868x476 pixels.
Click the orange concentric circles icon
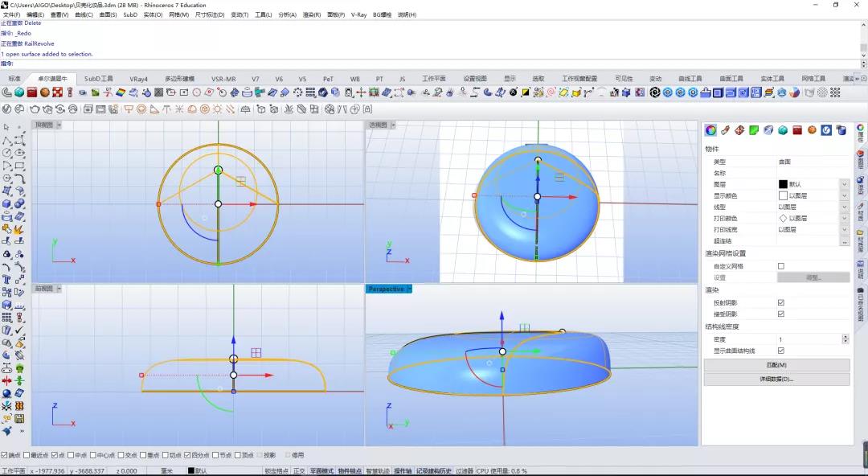141,109
